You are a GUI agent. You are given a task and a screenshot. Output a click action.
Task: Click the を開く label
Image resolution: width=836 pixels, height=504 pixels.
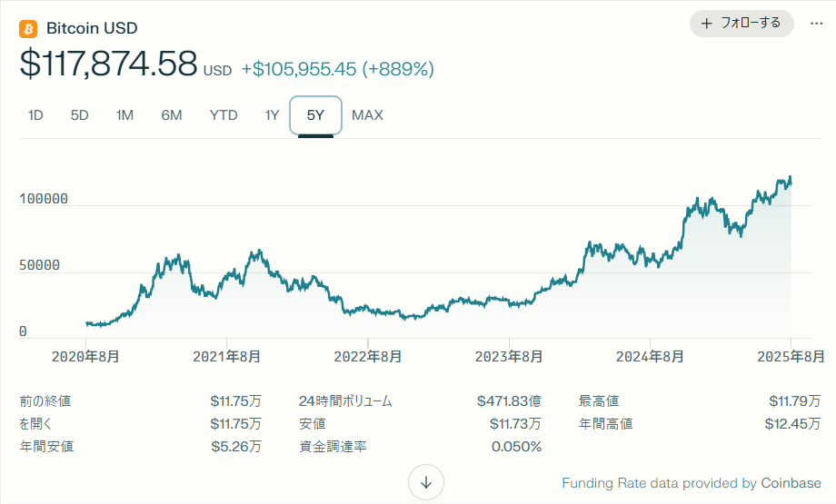(x=35, y=423)
